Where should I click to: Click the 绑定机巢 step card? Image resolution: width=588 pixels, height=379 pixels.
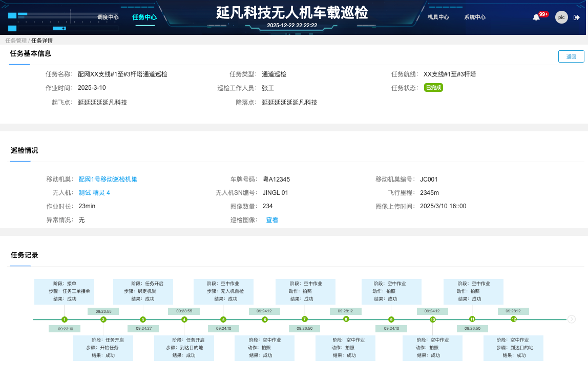tap(143, 291)
